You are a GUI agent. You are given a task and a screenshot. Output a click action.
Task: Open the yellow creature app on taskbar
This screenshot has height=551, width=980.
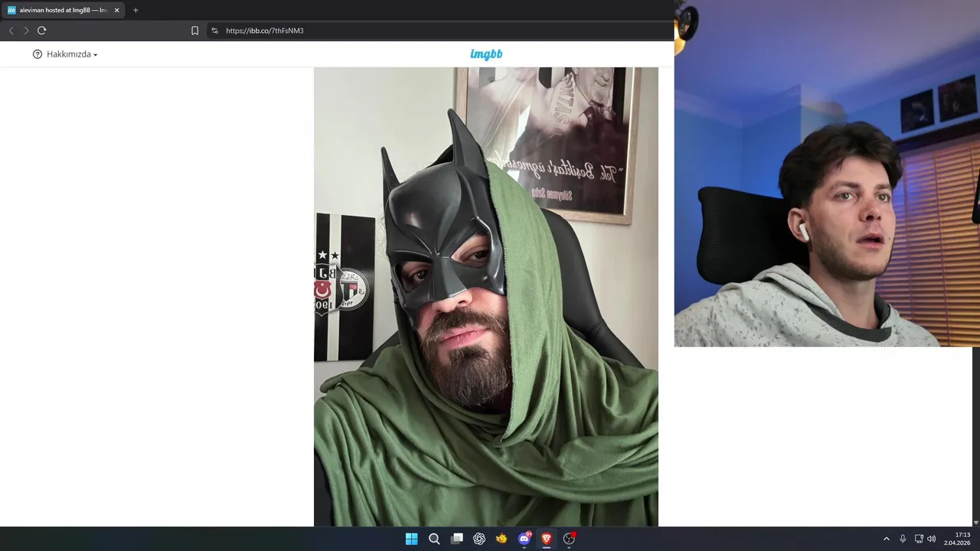point(501,539)
